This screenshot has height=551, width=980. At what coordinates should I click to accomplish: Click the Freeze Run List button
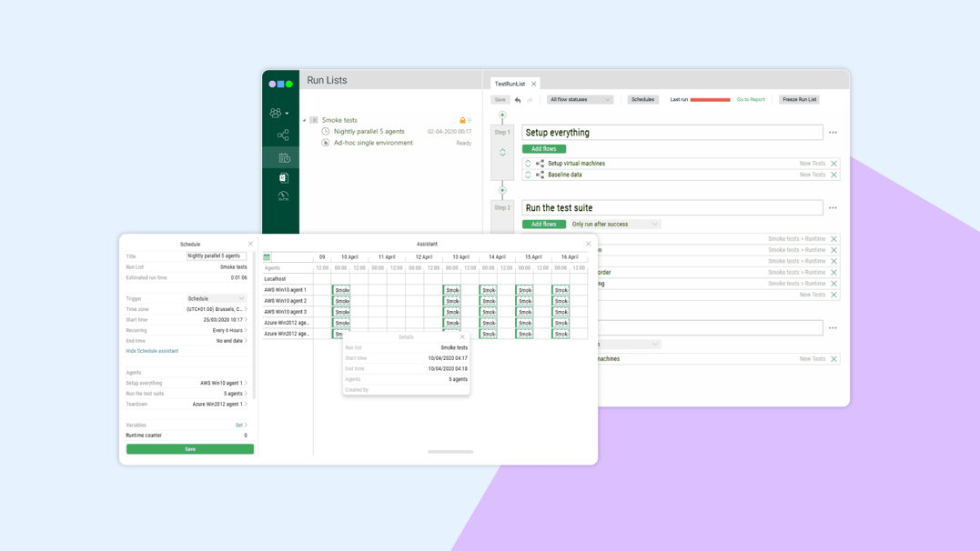[799, 99]
